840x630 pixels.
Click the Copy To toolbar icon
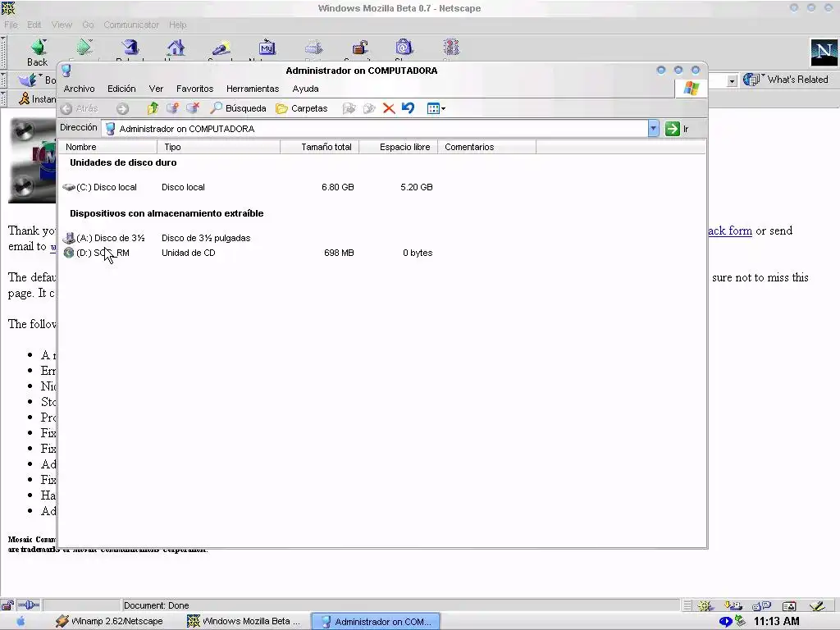(368, 109)
